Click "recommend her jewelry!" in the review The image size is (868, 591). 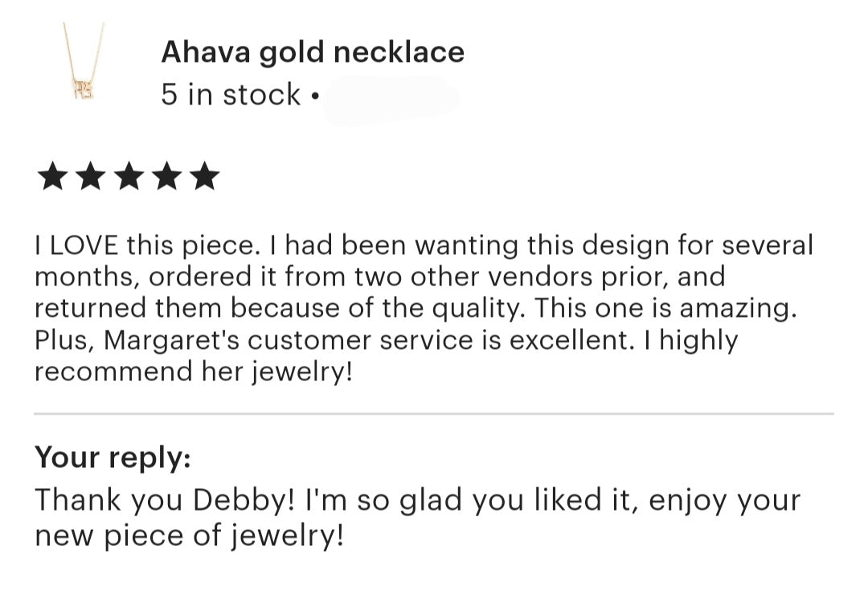coord(193,372)
